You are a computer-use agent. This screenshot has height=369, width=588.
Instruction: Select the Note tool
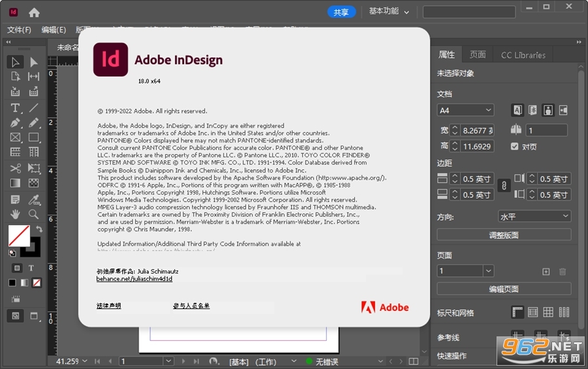[x=15, y=199]
